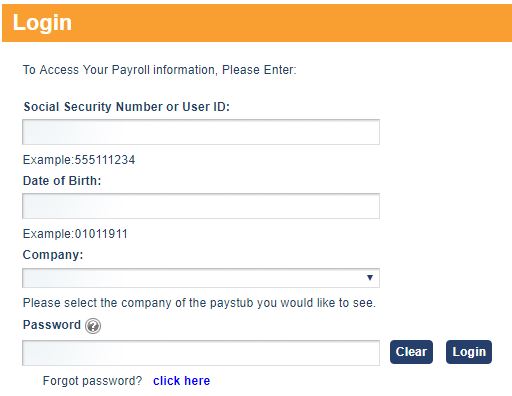Submit the form with the Login button
The width and height of the screenshot is (512, 396).
pos(469,352)
